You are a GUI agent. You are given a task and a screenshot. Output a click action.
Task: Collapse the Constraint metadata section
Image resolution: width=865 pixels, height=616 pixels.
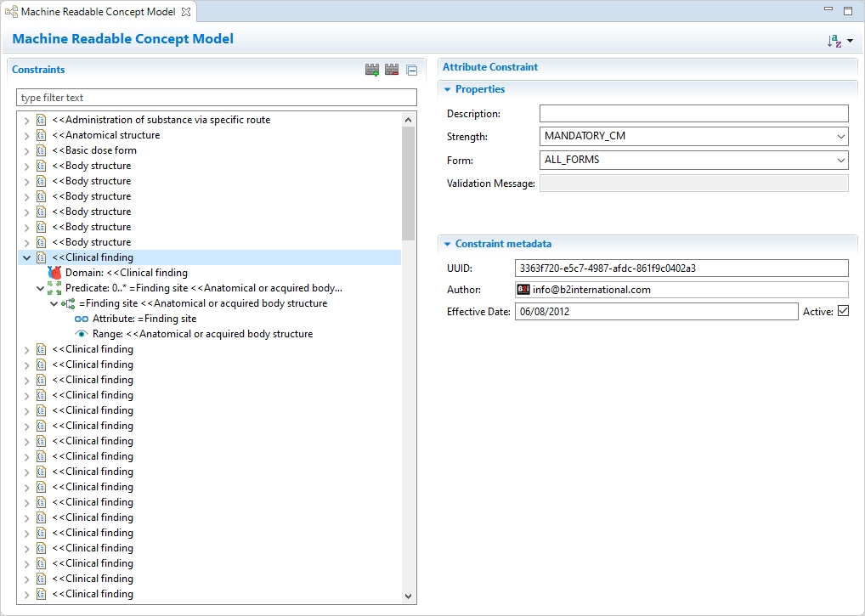[x=448, y=244]
